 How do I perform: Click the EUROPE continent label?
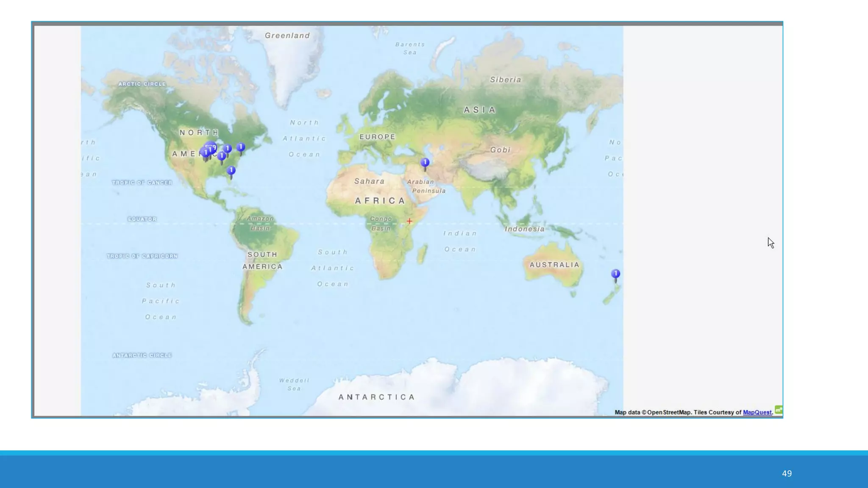tap(377, 137)
